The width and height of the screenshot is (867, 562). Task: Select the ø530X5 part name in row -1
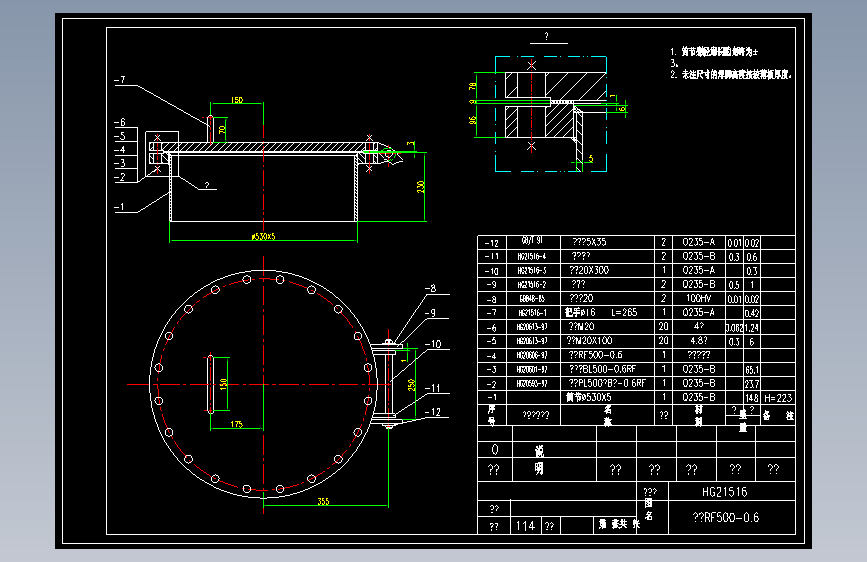pos(588,397)
